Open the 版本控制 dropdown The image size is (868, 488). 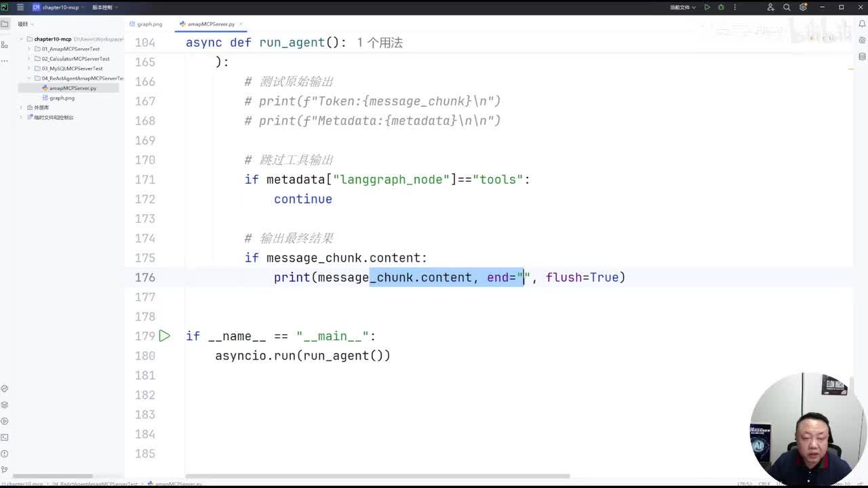click(x=105, y=7)
